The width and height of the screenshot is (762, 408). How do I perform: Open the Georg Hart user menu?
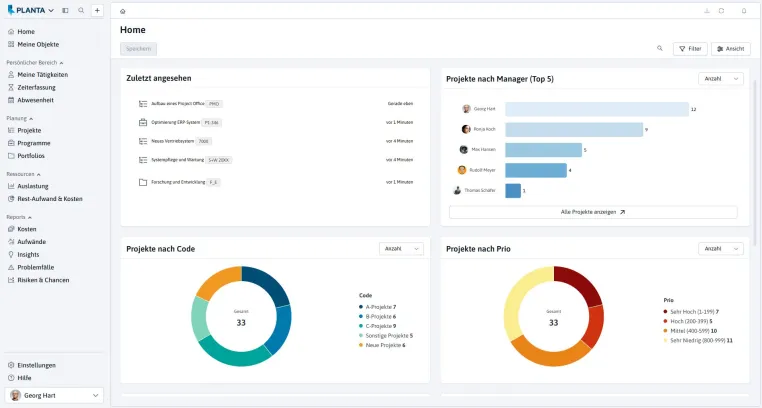click(54, 395)
